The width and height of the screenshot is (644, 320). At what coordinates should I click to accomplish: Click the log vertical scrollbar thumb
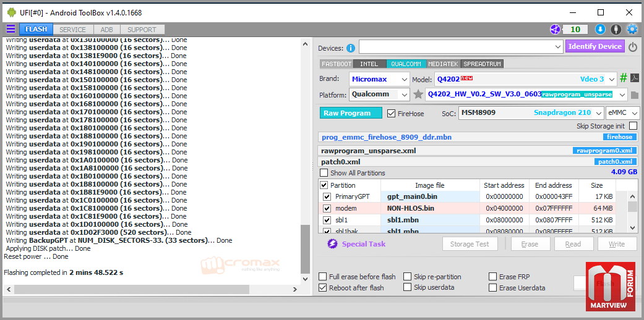[x=305, y=249]
